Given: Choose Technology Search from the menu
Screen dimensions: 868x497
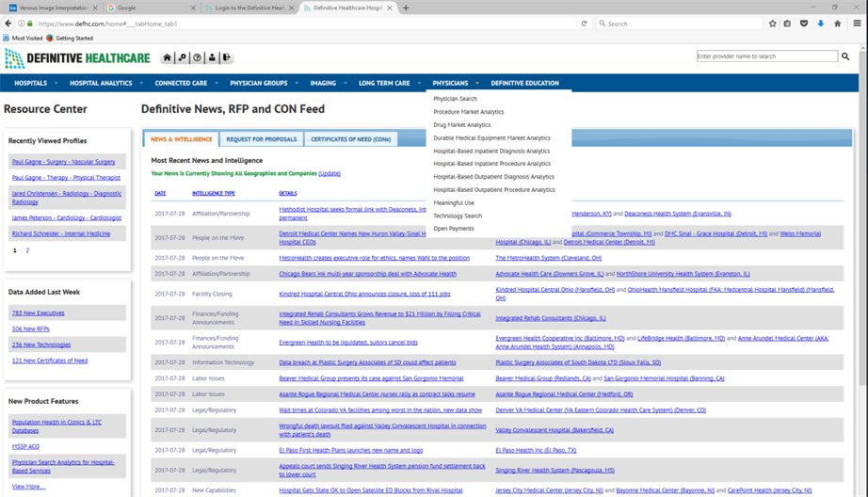Looking at the screenshot, I should pos(458,216).
